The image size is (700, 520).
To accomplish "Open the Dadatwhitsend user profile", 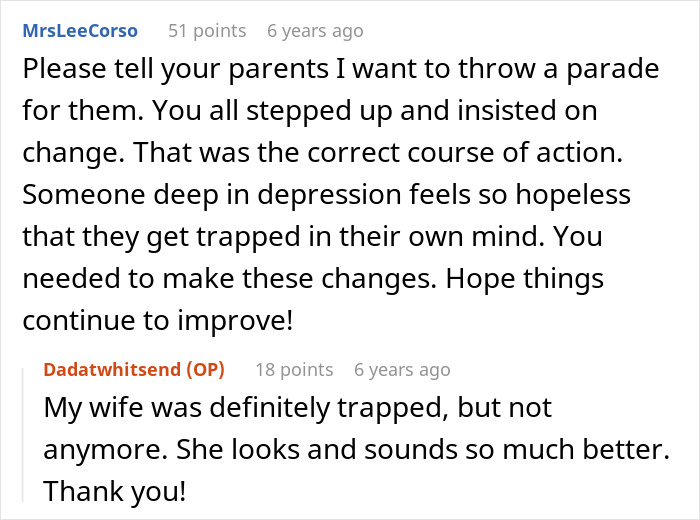I will (112, 370).
